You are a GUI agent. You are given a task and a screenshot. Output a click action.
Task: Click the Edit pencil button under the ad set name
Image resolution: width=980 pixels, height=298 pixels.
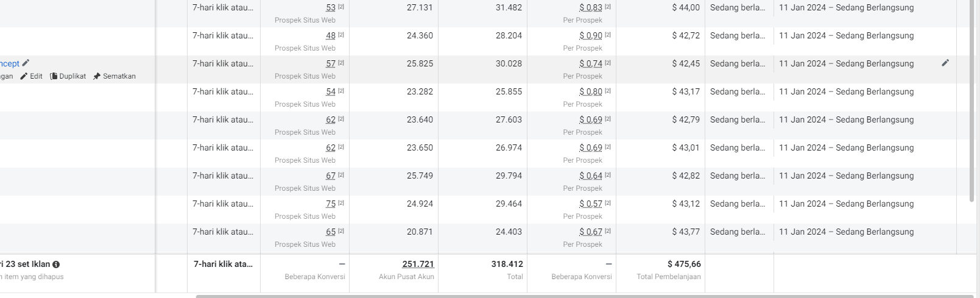pyautogui.click(x=31, y=76)
